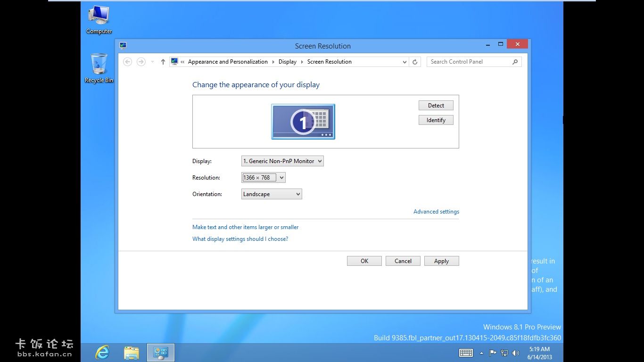
Task: Expand address bar history dropdown
Action: 405,62
